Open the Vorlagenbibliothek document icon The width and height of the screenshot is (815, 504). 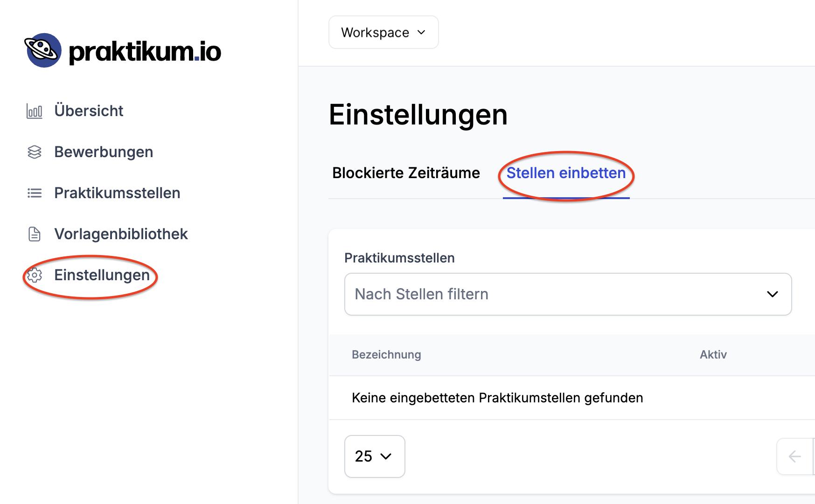pyautogui.click(x=34, y=234)
